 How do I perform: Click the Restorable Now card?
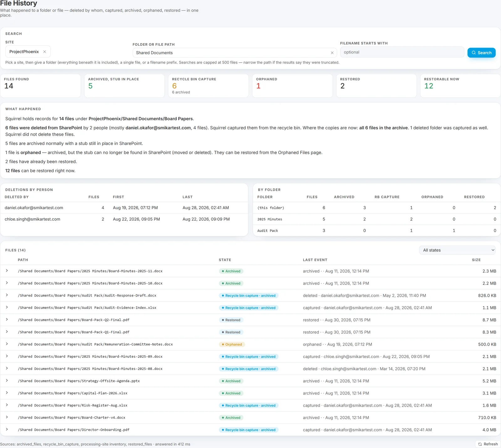[x=460, y=86]
